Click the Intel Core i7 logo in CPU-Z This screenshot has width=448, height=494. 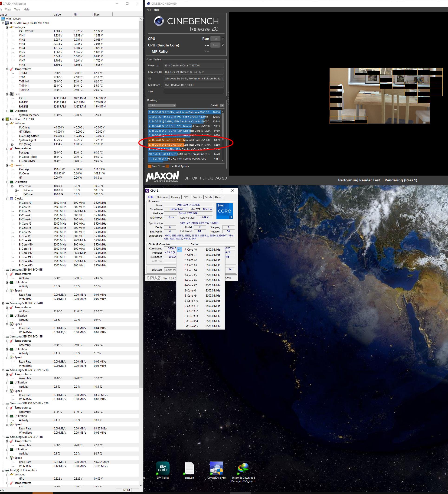pyautogui.click(x=225, y=211)
